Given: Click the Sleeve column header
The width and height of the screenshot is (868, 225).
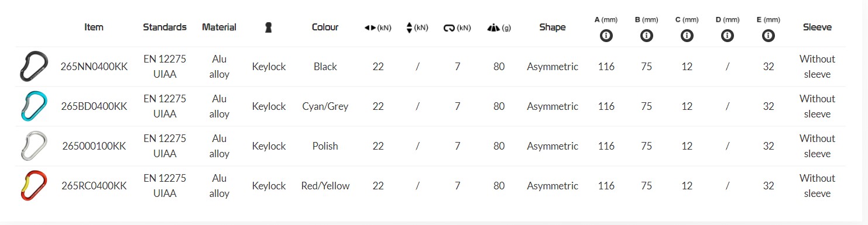Looking at the screenshot, I should tap(817, 27).
